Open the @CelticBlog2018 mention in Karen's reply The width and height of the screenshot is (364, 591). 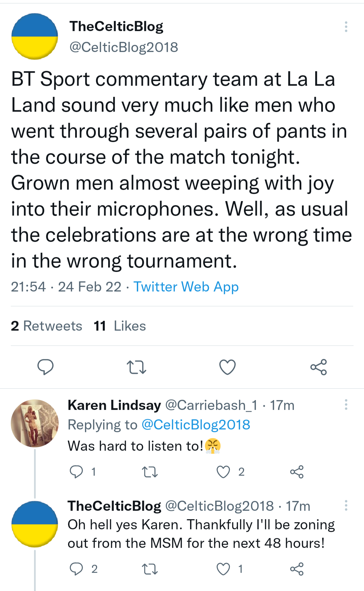point(196,425)
